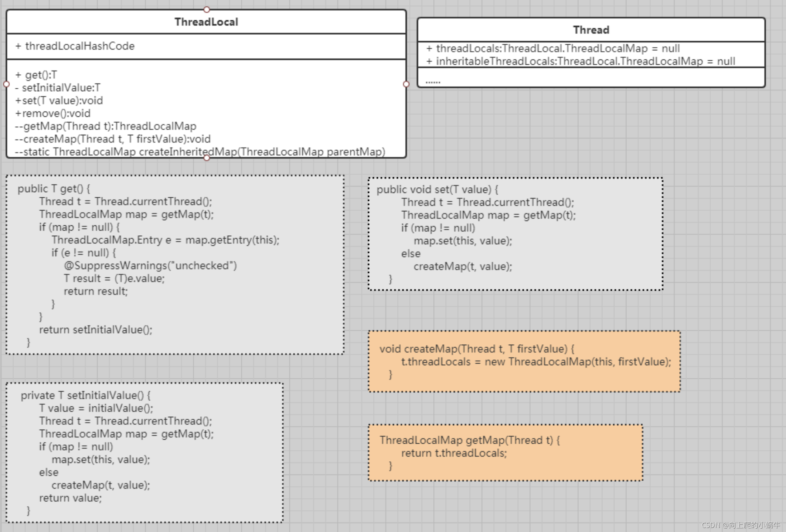This screenshot has width=786, height=532.
Task: Click the '+set(T value):void' method line
Action: pyautogui.click(x=59, y=100)
